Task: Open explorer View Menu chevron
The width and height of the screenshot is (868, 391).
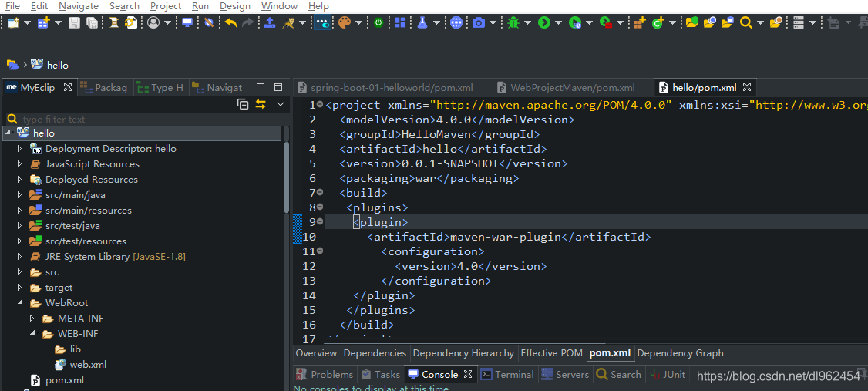Action: tap(280, 103)
